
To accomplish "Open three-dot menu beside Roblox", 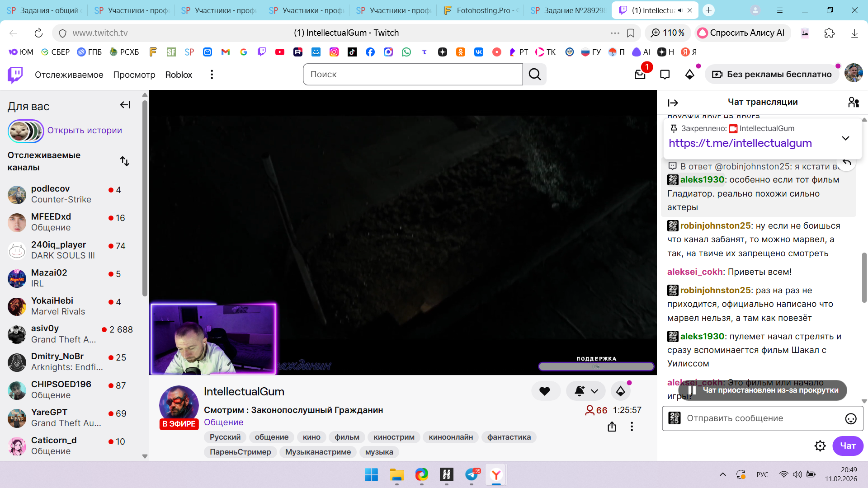I will 212,75.
